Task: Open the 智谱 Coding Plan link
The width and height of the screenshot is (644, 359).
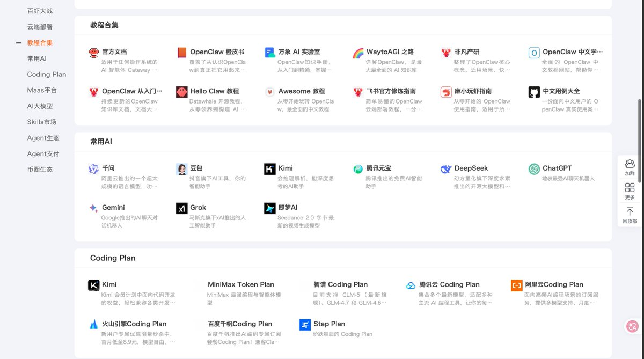Action: point(341,285)
